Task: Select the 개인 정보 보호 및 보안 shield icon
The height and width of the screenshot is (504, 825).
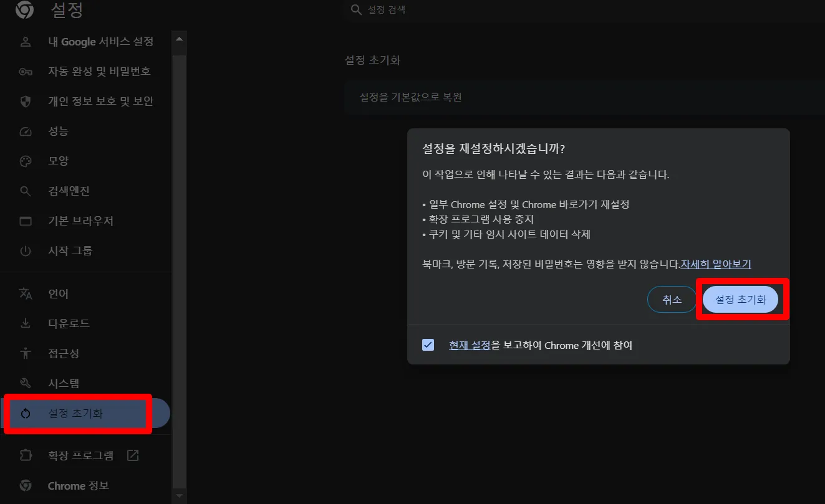Action: (26, 101)
